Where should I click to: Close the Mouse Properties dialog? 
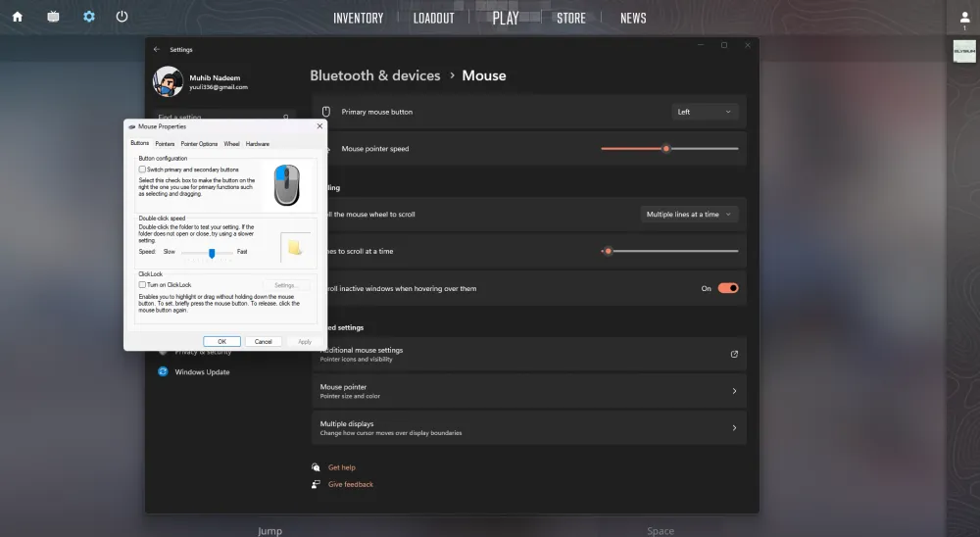click(x=320, y=126)
